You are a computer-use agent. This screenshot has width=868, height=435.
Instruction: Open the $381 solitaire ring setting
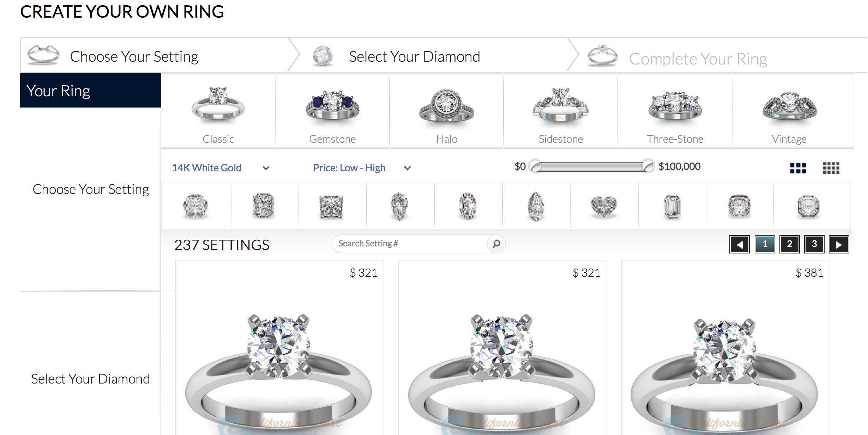[725, 348]
